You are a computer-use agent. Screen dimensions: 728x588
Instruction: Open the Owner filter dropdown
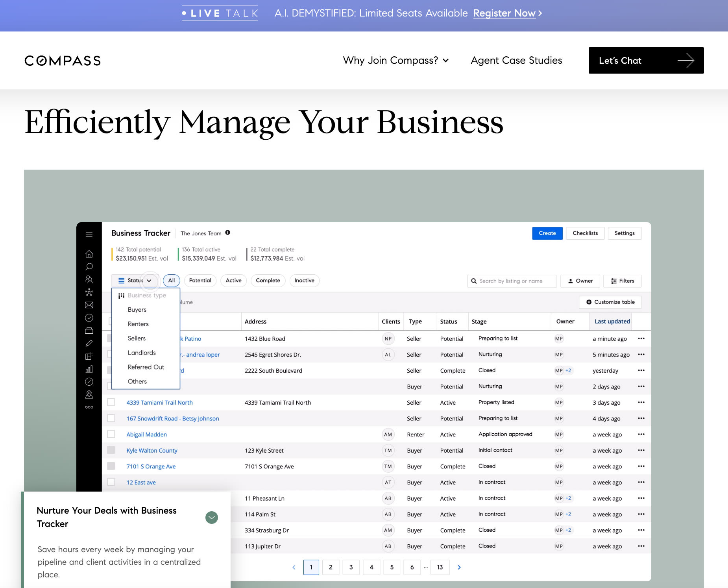coord(580,281)
